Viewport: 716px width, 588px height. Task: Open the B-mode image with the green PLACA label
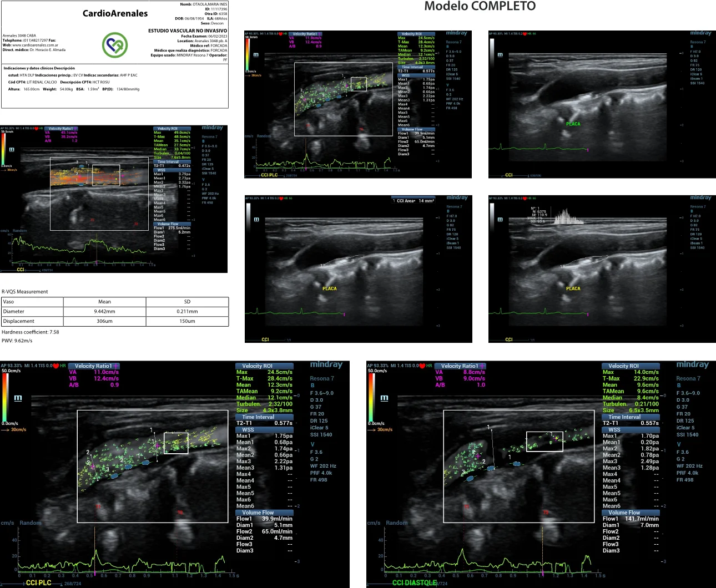[602, 104]
